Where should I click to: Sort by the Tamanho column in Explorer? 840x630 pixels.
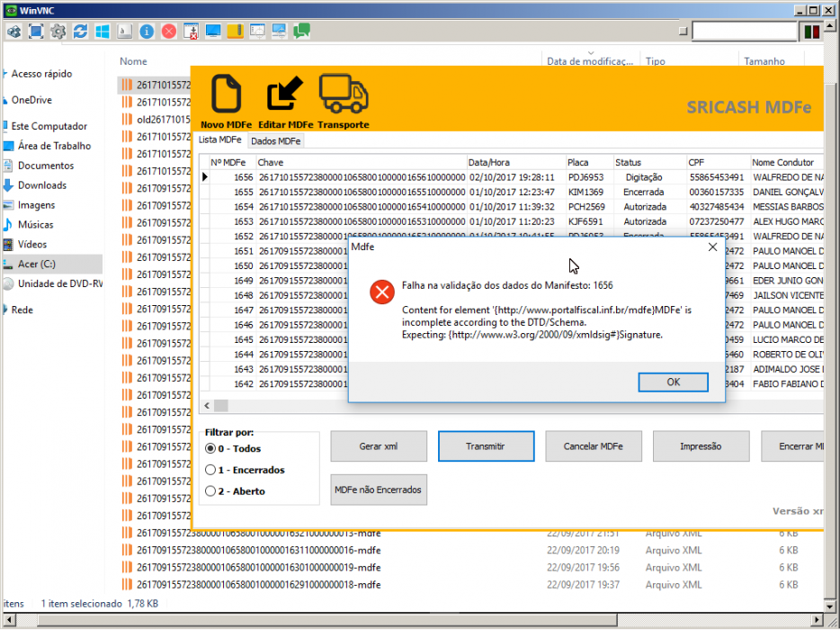point(764,62)
